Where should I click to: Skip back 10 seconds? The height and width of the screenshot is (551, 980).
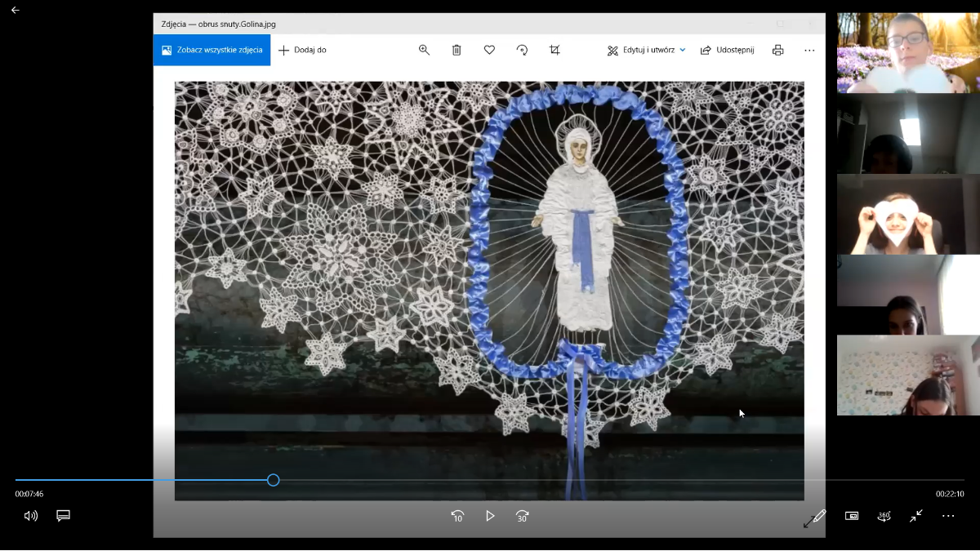click(x=457, y=516)
